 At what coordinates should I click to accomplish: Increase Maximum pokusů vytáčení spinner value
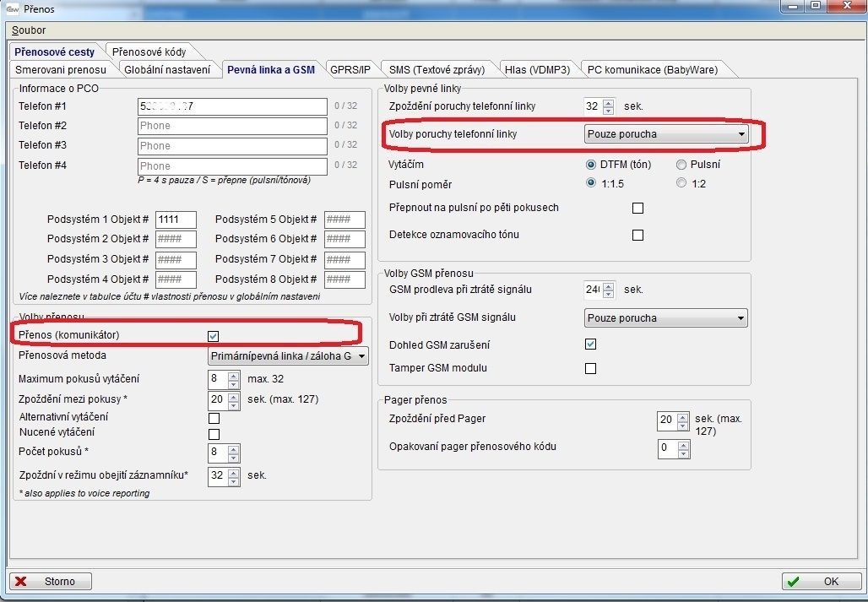[x=234, y=375]
